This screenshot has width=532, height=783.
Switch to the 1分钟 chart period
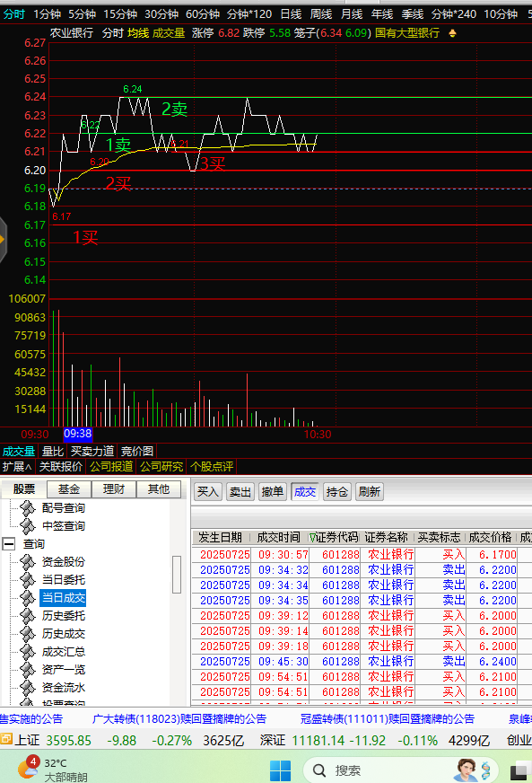tap(47, 14)
